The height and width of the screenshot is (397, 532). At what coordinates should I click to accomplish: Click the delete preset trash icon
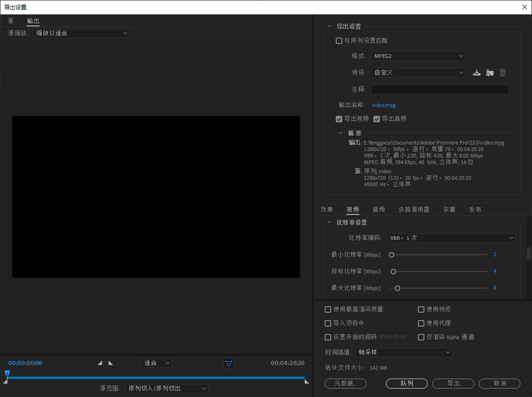(502, 73)
